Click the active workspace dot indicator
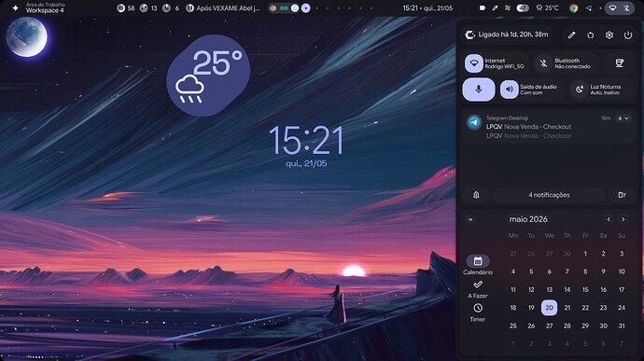Viewport: 644px width, 361px height. coord(306,8)
